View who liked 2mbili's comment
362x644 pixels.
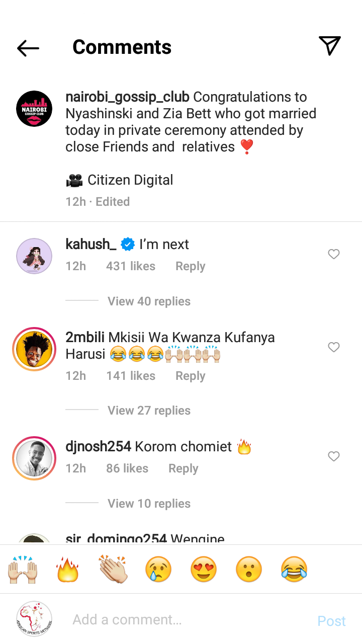(131, 375)
